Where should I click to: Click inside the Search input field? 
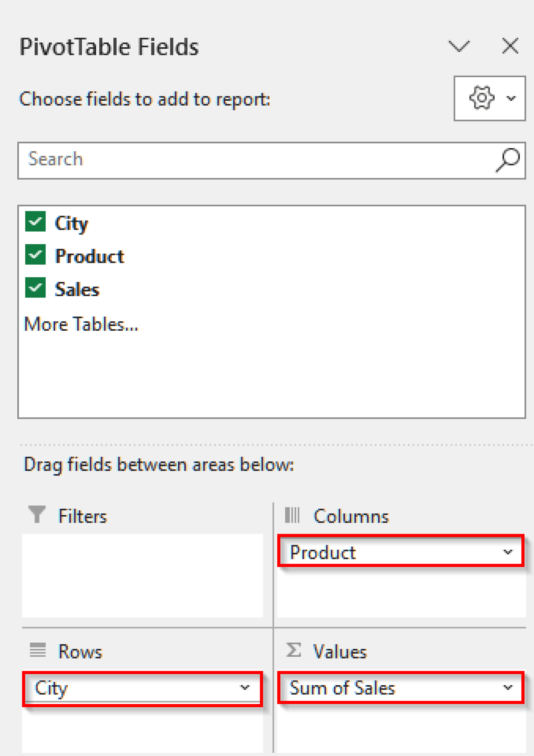(x=222, y=159)
